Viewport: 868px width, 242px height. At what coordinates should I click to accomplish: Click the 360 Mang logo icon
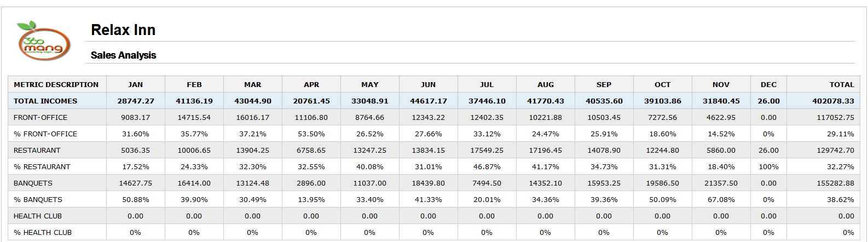coord(43,41)
